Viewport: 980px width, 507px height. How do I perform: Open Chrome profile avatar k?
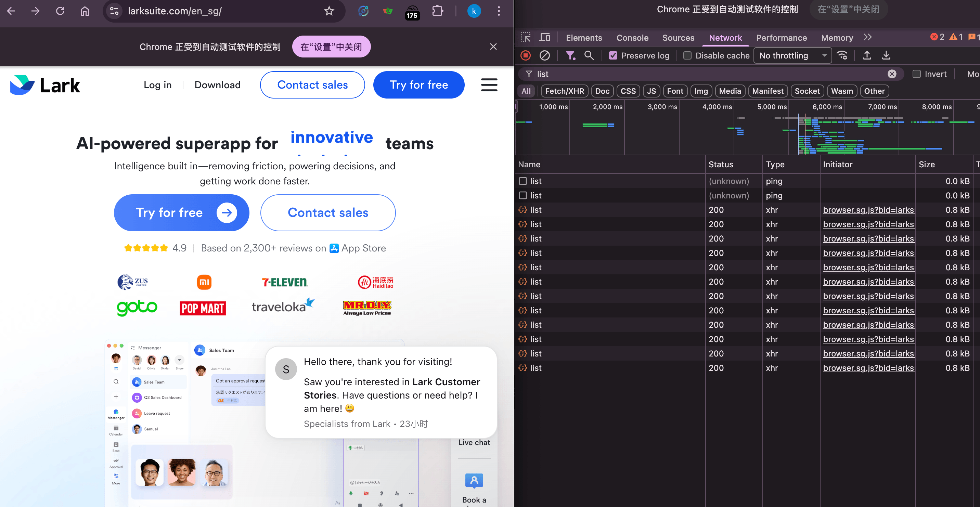[x=474, y=11]
